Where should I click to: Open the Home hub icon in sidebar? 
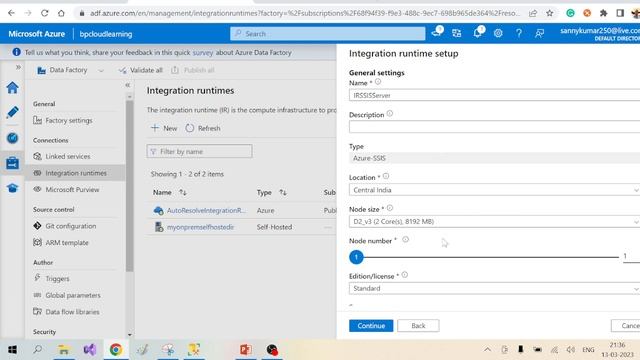tap(12, 87)
